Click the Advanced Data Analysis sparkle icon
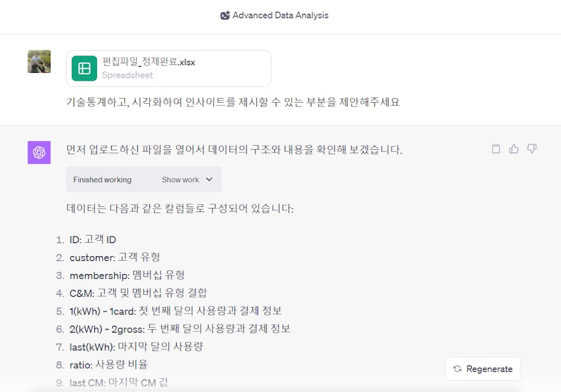 pos(225,16)
